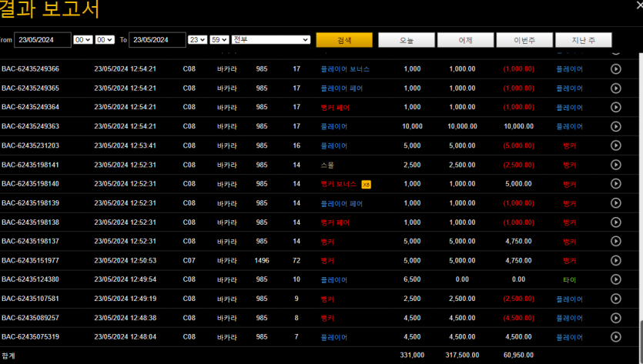Click bet amount 6,500

pos(412,279)
